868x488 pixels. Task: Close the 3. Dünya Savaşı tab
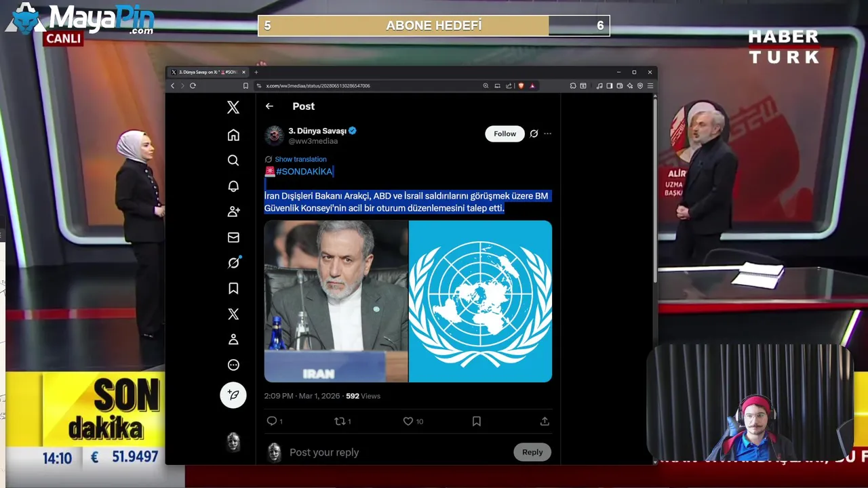coord(243,72)
